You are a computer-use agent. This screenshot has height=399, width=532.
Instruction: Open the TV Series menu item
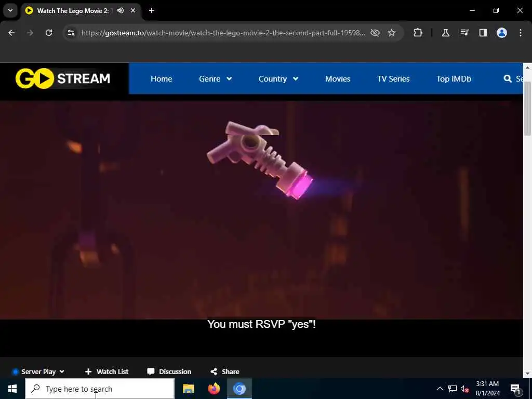393,79
